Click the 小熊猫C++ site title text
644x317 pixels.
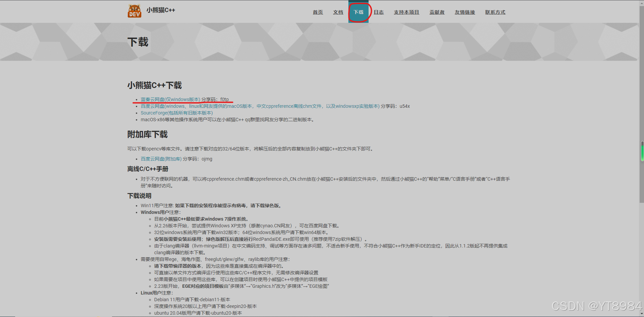pos(161,10)
